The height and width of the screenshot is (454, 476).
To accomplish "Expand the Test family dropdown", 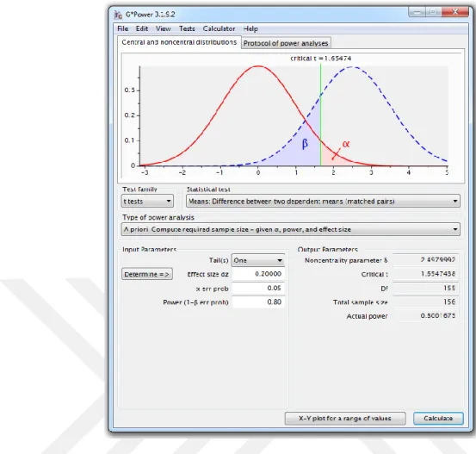I will point(147,202).
